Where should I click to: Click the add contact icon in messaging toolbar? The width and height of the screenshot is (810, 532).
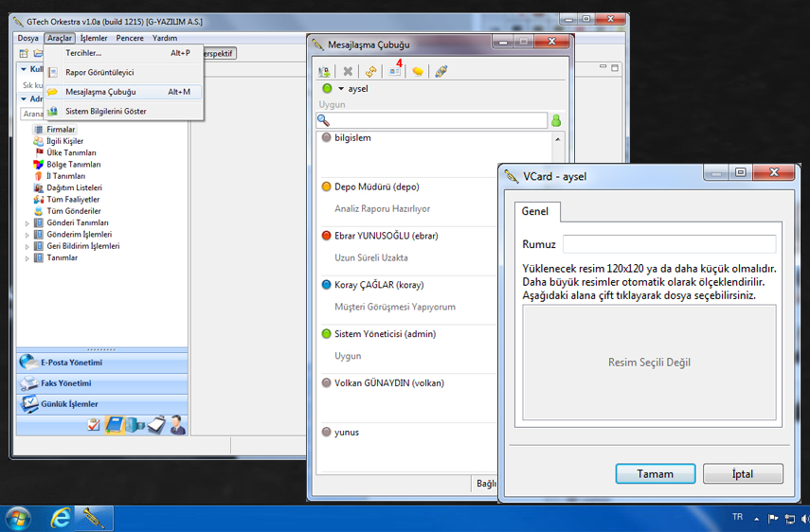click(325, 71)
